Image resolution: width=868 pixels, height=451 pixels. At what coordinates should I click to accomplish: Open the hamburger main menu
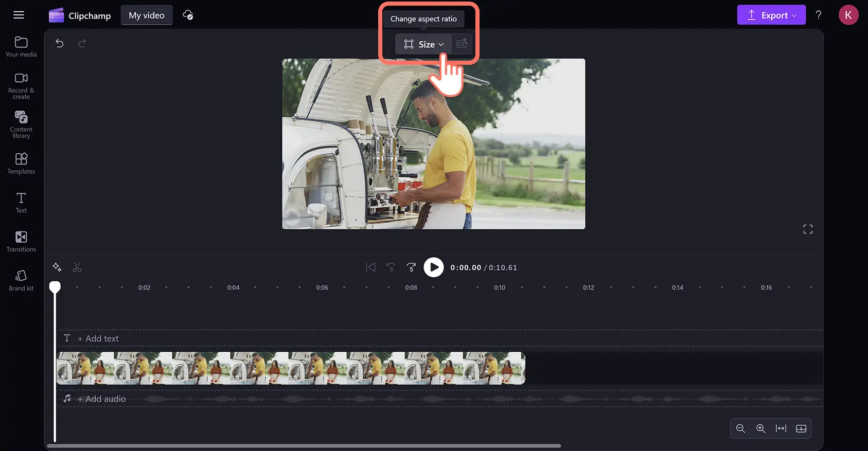click(19, 15)
